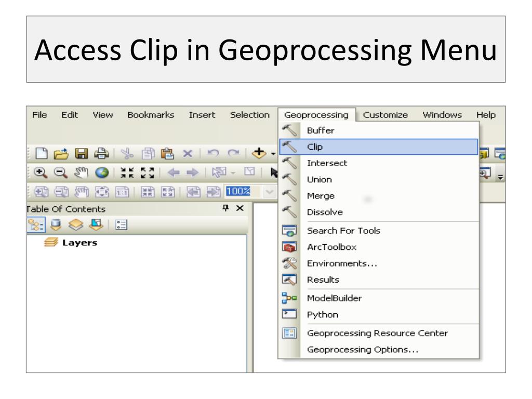The image size is (532, 399).
Task: Click the layout Zoom In page icon
Action: 41,192
